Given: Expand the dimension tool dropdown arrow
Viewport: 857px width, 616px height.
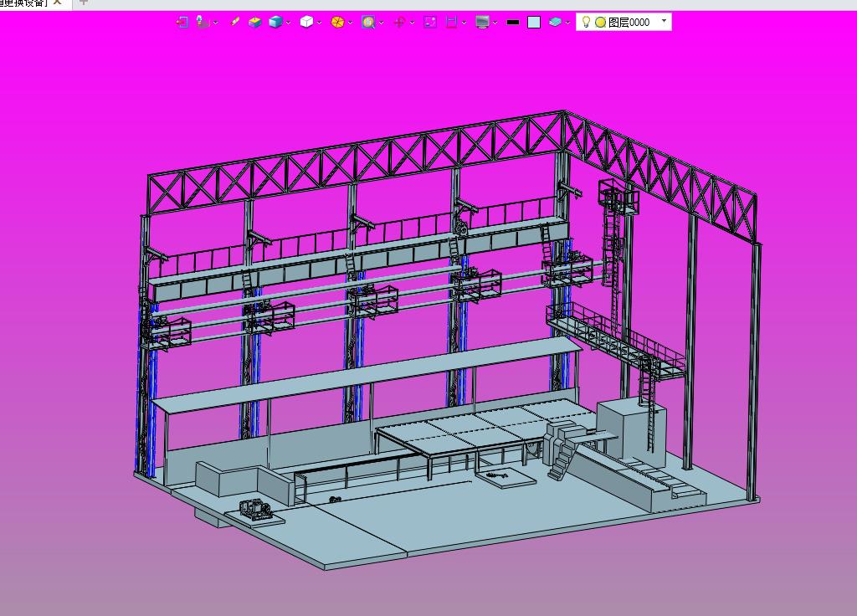Looking at the screenshot, I should tap(464, 23).
